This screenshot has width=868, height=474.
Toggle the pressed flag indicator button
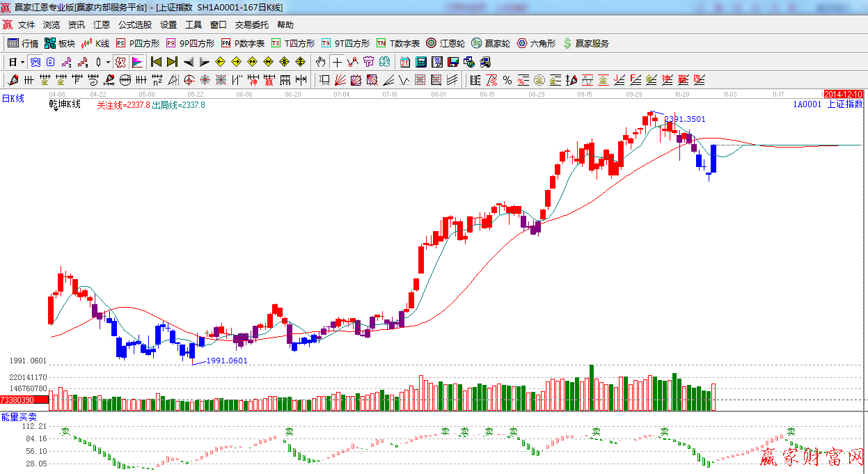point(137,62)
